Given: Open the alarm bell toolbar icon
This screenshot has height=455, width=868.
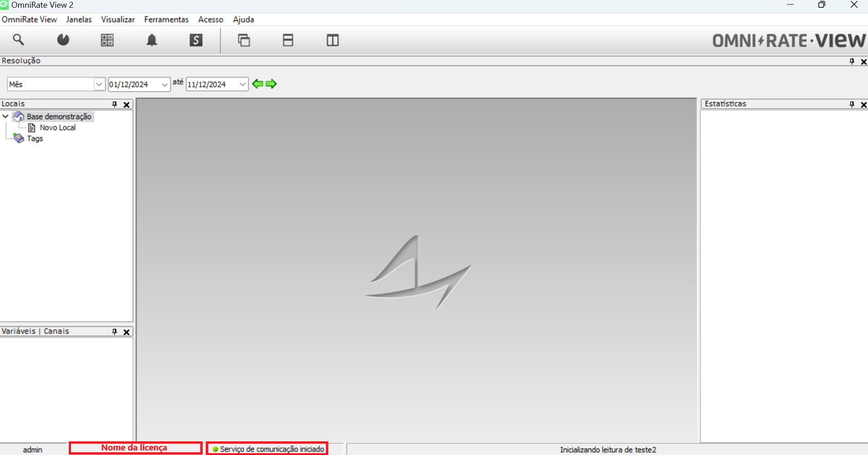Looking at the screenshot, I should (x=152, y=40).
